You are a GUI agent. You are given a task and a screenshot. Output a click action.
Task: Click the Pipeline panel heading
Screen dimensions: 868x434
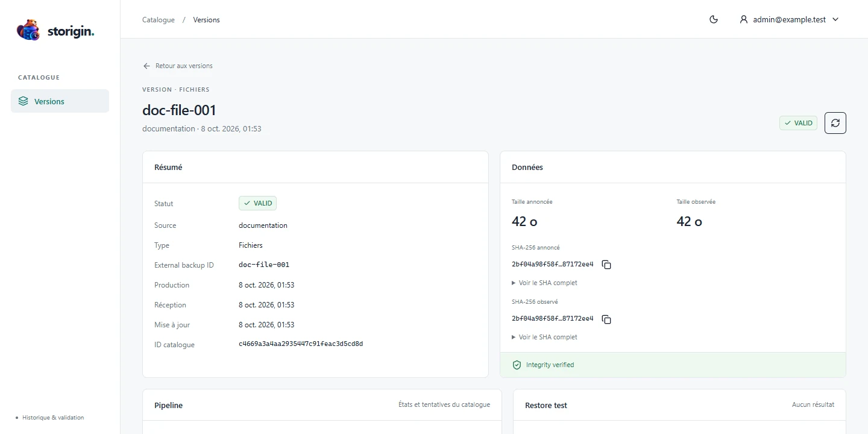point(168,406)
